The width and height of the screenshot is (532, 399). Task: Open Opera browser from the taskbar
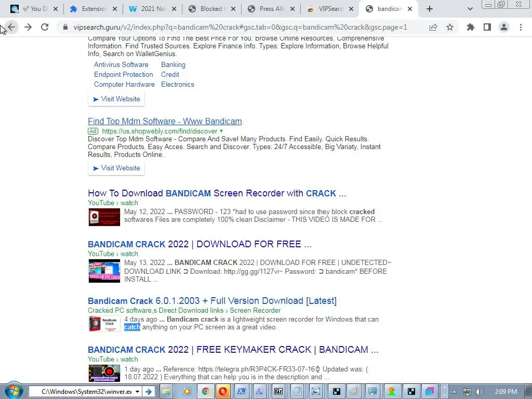223,392
